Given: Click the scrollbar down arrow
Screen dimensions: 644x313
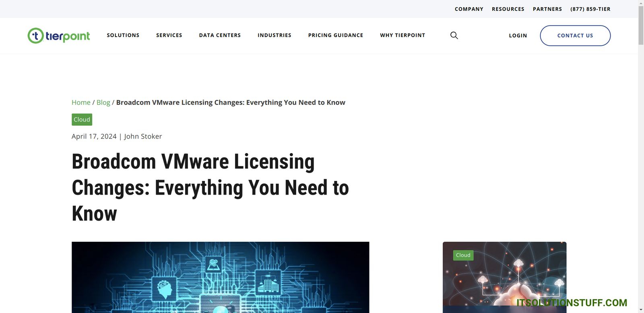Looking at the screenshot, I should click(641, 310).
